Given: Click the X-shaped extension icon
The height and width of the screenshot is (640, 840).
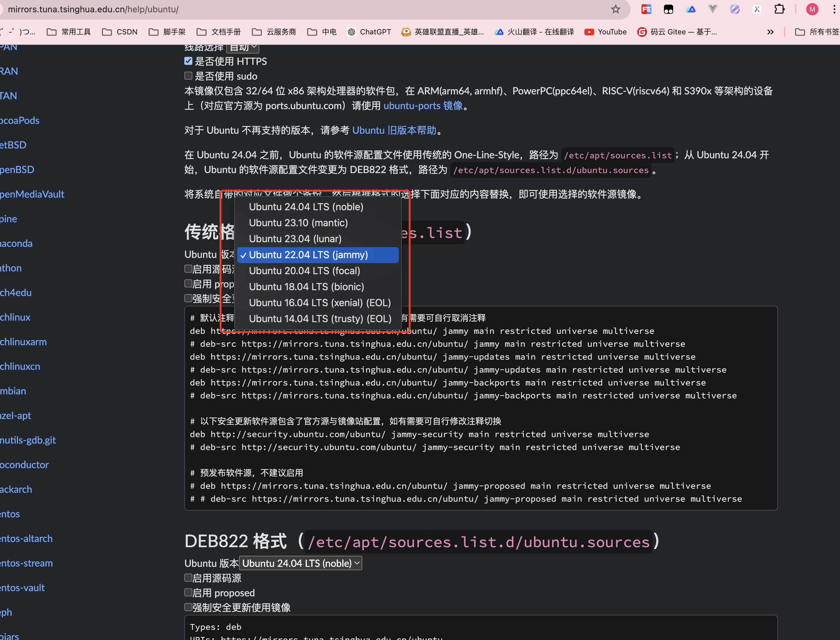Looking at the screenshot, I should point(757,9).
